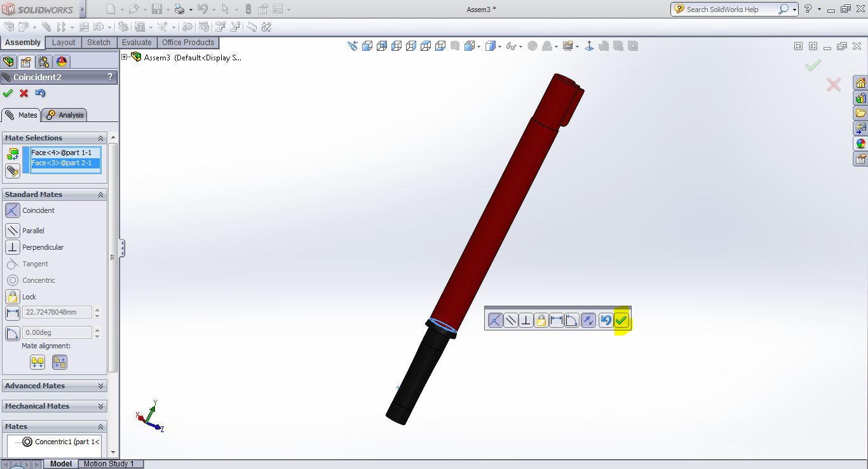Choose the Parallel mate icon in Standard Mates

point(12,231)
